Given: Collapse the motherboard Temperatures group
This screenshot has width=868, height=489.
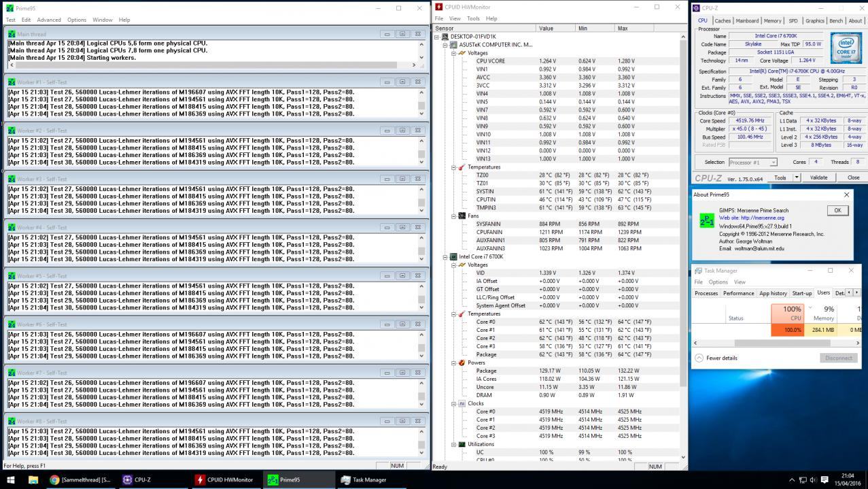Looking at the screenshot, I should [454, 167].
